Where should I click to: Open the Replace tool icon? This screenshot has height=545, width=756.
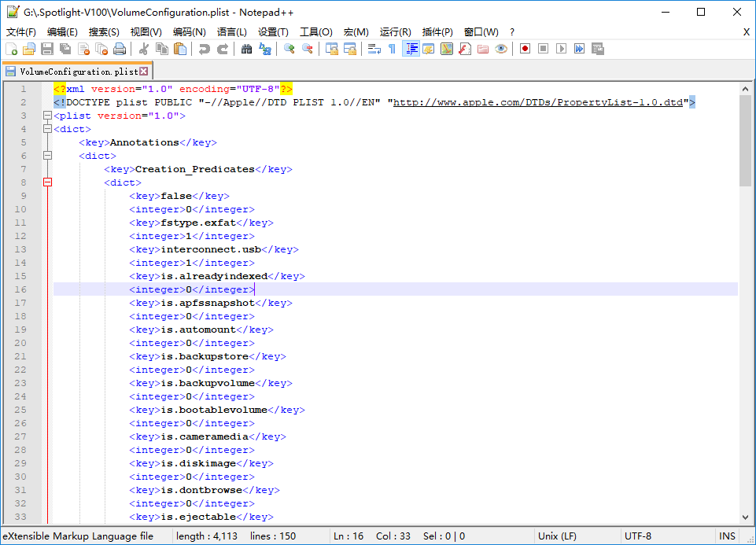click(x=264, y=49)
